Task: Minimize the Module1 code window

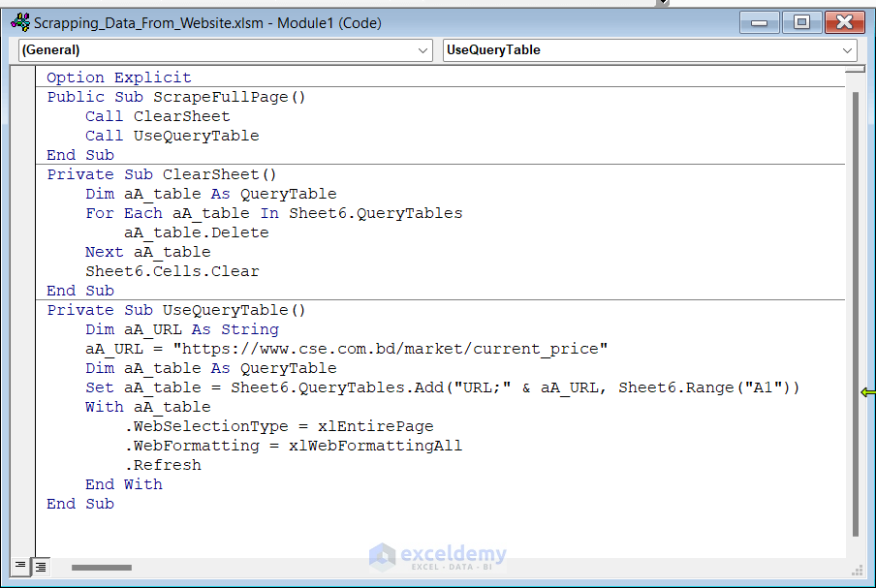Action: 760,22
